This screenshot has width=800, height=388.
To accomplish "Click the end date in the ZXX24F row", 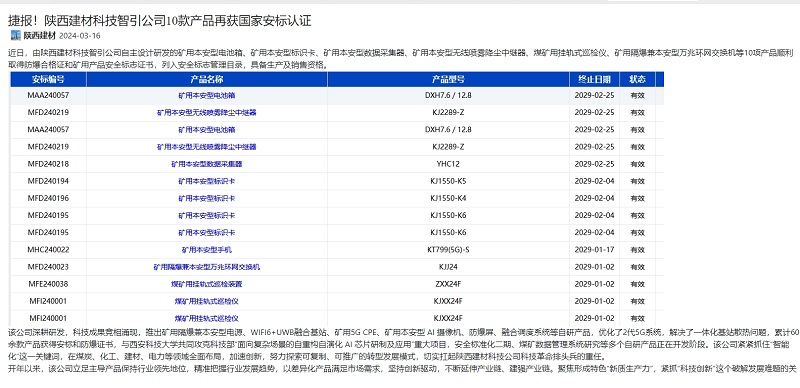I will [x=594, y=284].
